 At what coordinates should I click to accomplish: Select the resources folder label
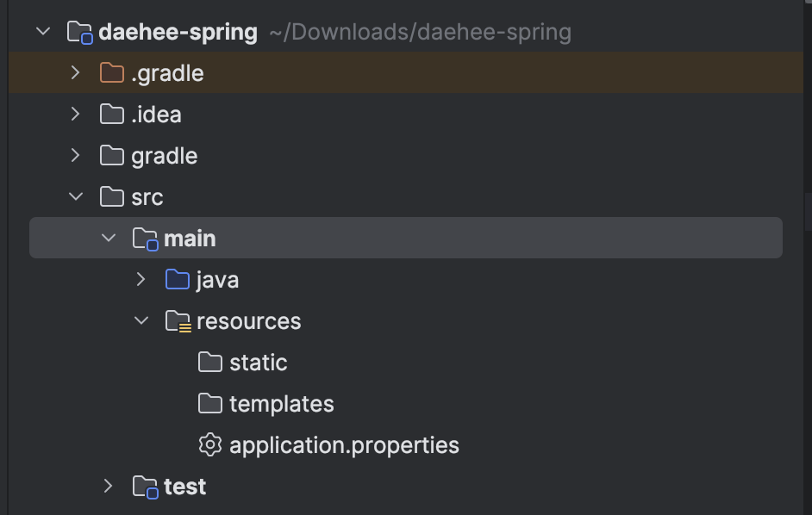[248, 321]
